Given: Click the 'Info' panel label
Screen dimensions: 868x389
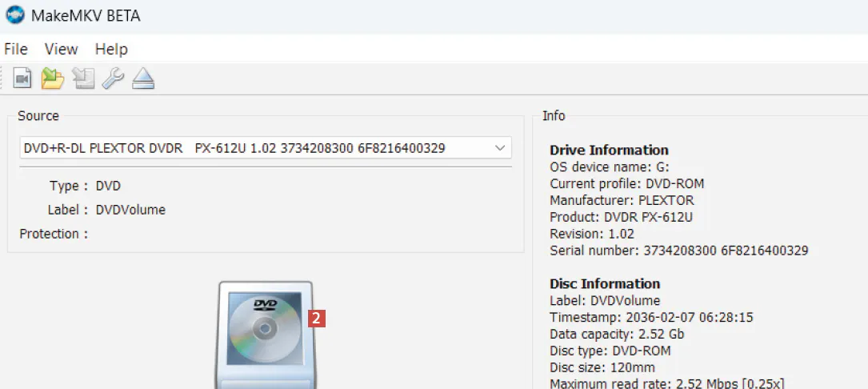Looking at the screenshot, I should [554, 116].
